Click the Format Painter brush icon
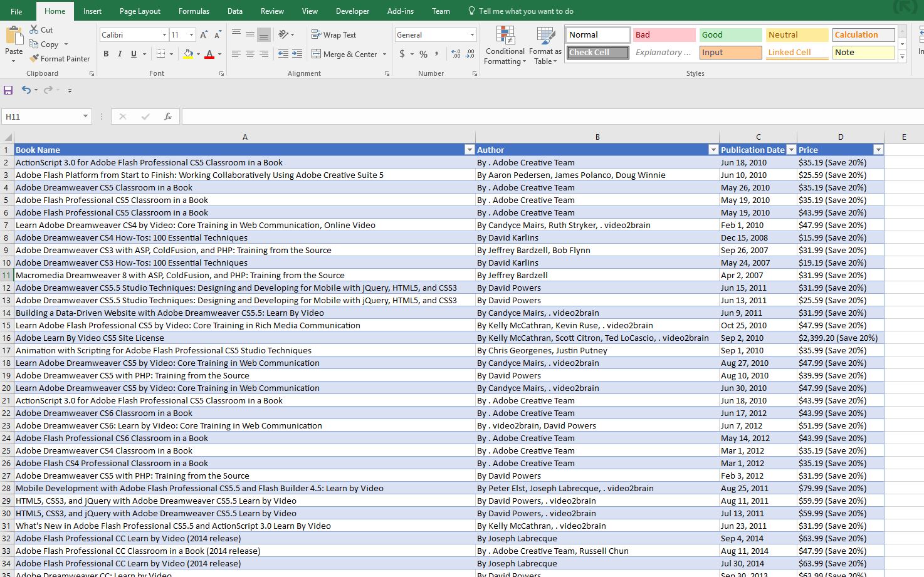The image size is (924, 577). pos(34,58)
